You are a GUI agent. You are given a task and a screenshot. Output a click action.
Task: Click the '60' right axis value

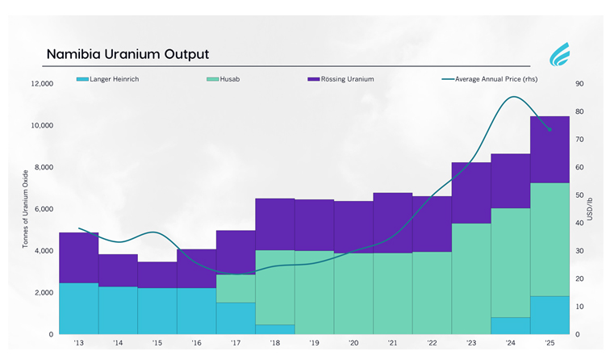click(x=579, y=167)
